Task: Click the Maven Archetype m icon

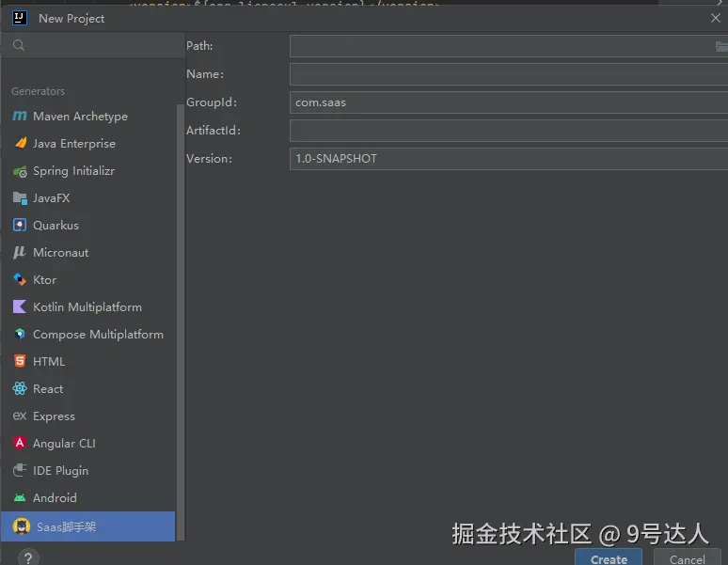Action: pos(20,116)
